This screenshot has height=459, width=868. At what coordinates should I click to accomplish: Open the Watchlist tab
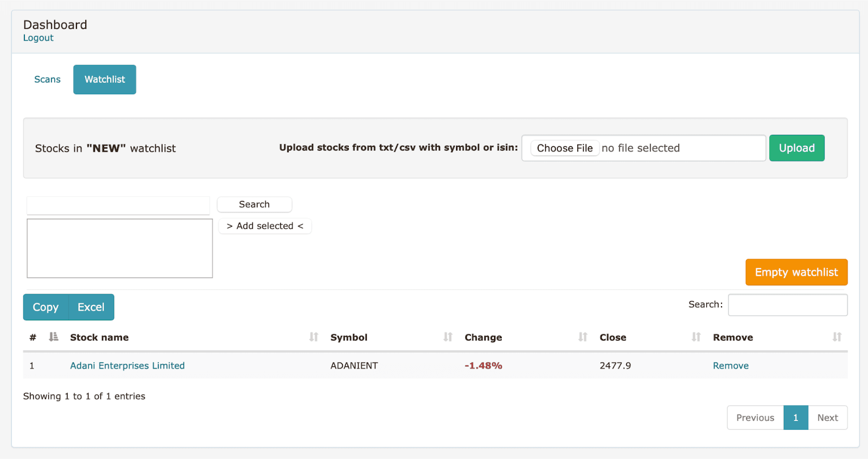pyautogui.click(x=105, y=80)
